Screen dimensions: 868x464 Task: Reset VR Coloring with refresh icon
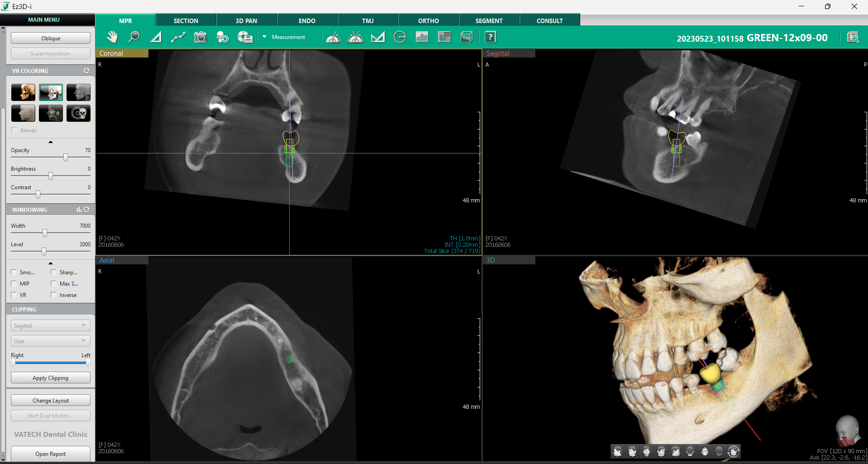(x=86, y=71)
